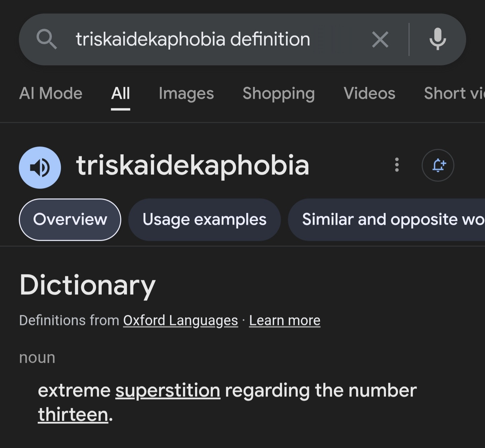
Task: Switch to the Videos tab
Action: pos(369,93)
